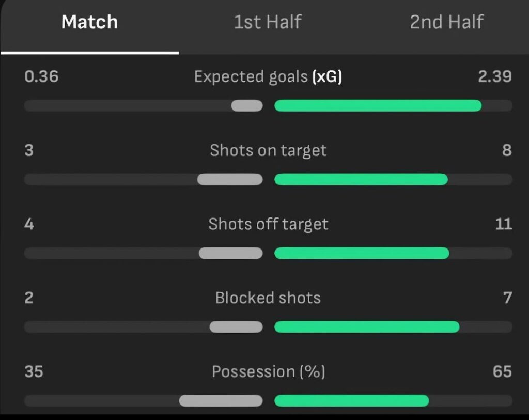Image resolution: width=529 pixels, height=420 pixels.
Task: Open the 2nd Half tab
Action: (446, 23)
